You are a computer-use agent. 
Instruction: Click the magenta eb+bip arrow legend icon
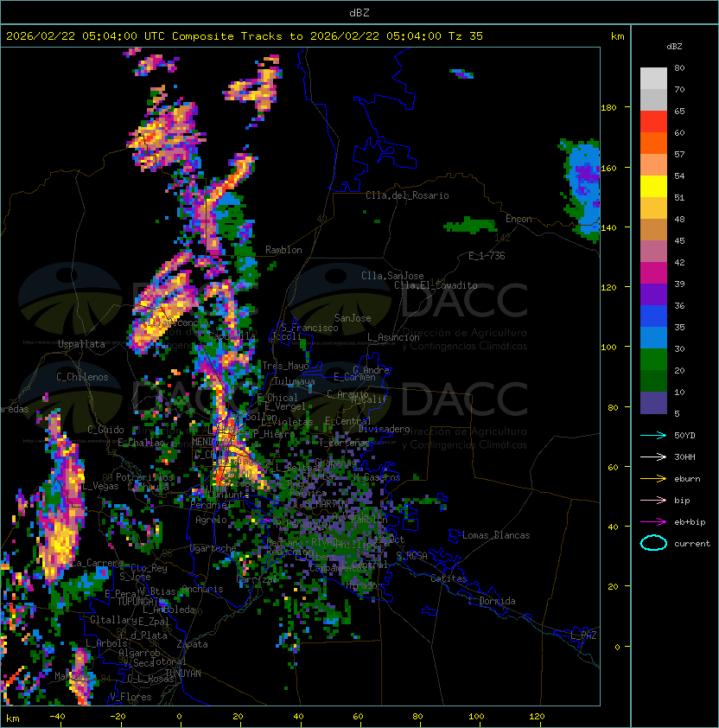tap(653, 522)
